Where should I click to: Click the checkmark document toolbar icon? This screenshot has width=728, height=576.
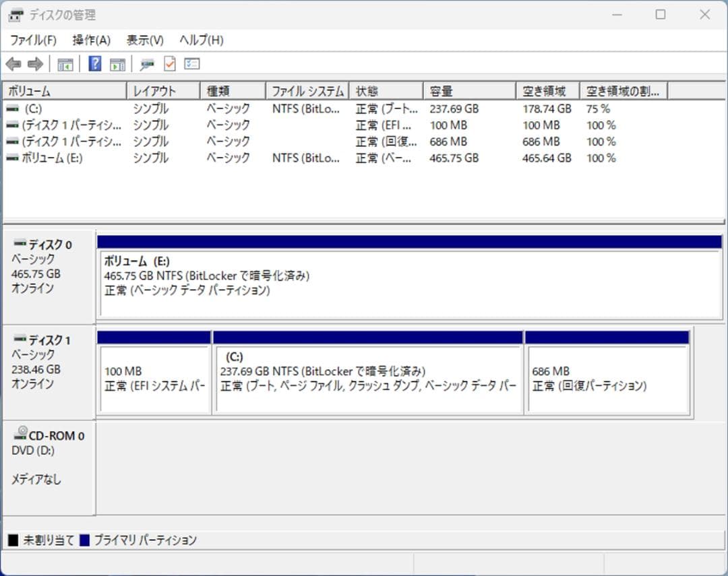pyautogui.click(x=169, y=63)
